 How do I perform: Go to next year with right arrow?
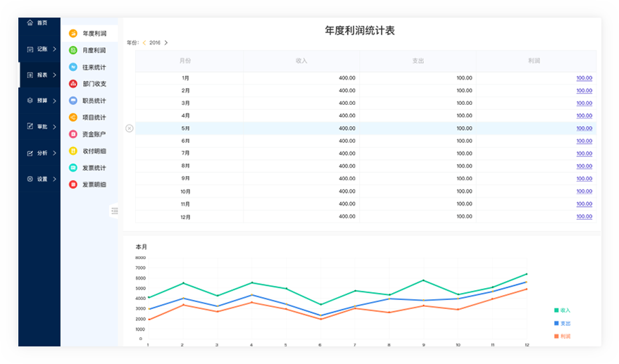165,43
